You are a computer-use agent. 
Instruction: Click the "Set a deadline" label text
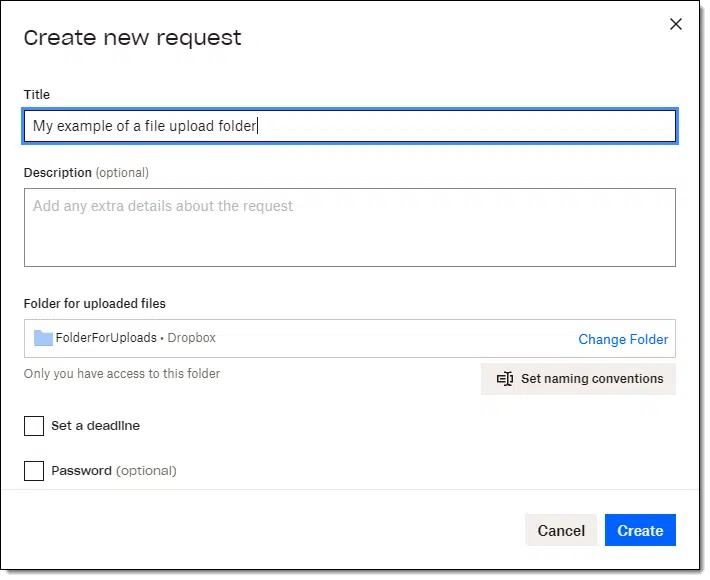pos(96,426)
